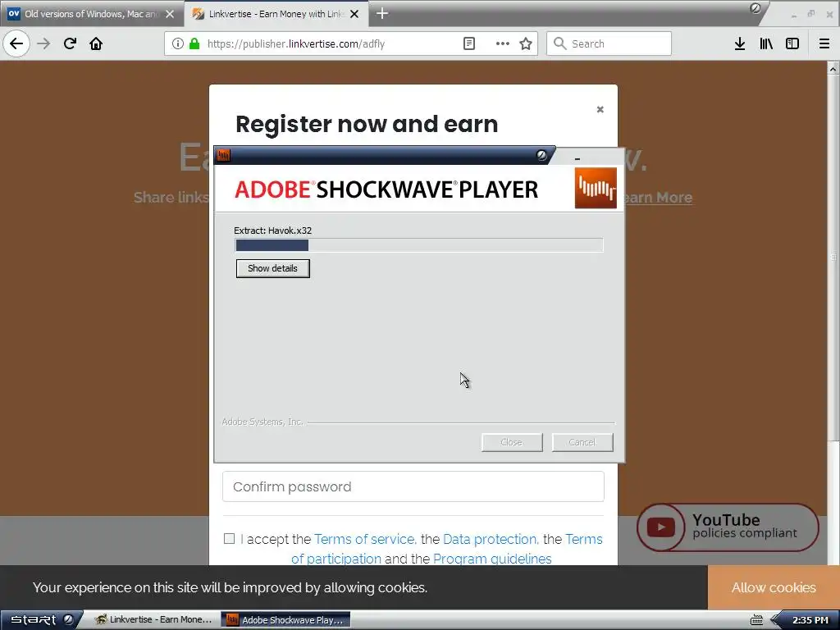840x630 pixels.
Task: Click the Shockwave installer title bar icon
Action: [x=224, y=155]
